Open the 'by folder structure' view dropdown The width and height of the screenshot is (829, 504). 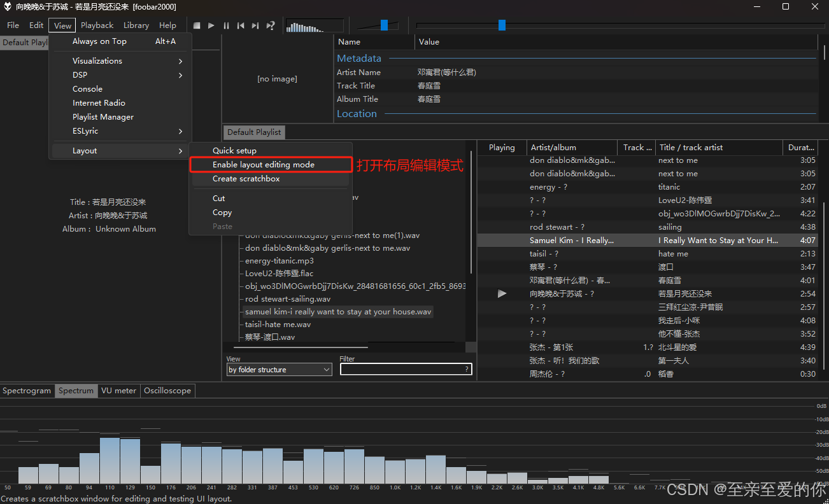279,369
